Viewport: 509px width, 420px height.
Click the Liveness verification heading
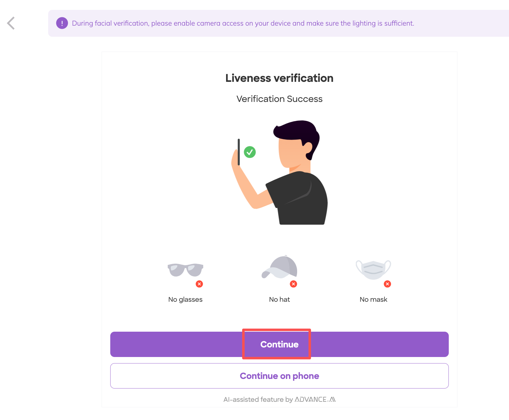coord(279,78)
